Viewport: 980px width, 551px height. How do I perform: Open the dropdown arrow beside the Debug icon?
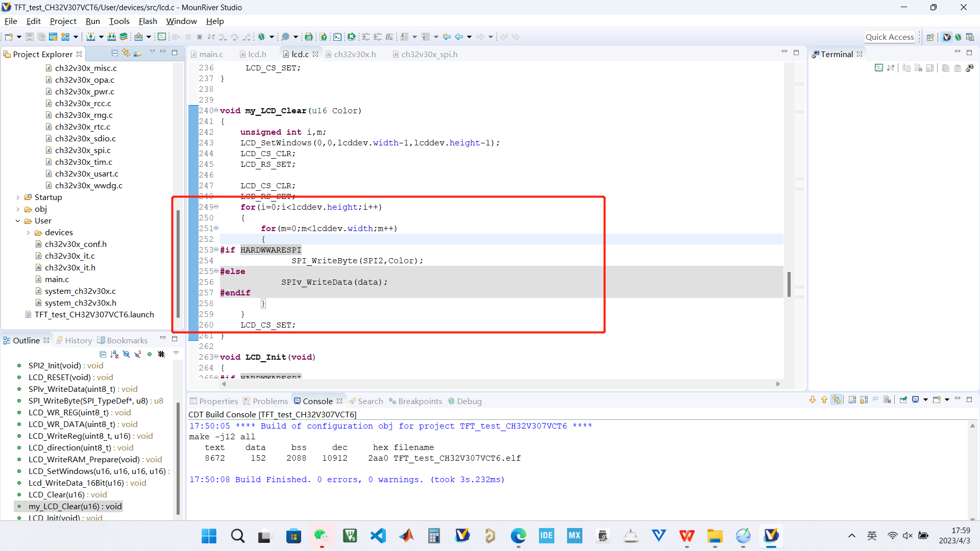coord(272,37)
